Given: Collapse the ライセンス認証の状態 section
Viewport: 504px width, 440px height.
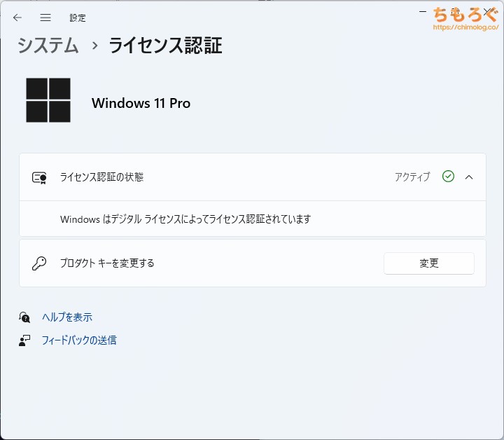Looking at the screenshot, I should 469,177.
